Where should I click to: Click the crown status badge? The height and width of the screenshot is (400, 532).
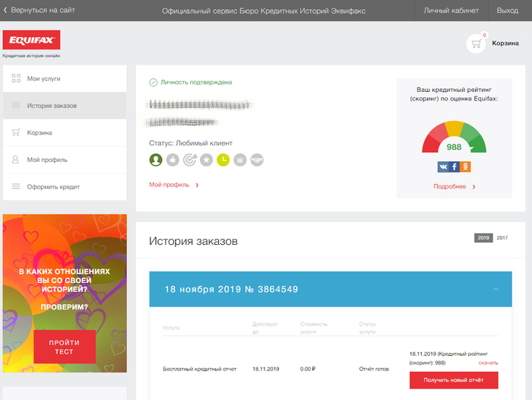tap(240, 160)
